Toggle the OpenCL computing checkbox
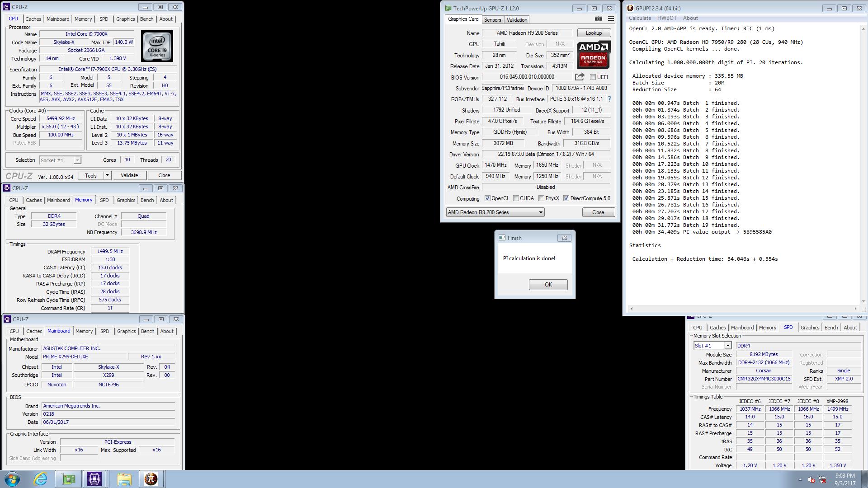Viewport: 868px width, 488px height. click(x=487, y=198)
